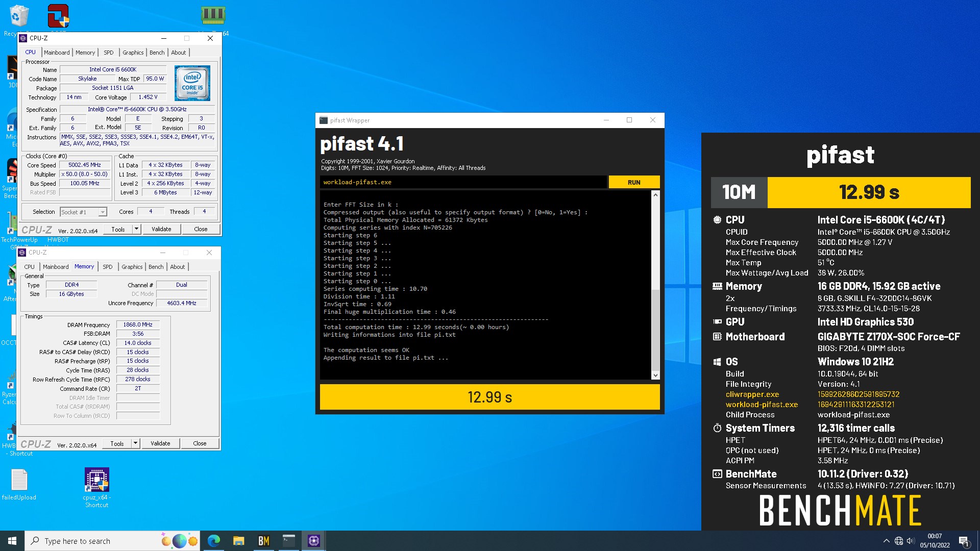Click Close button in top CPU-Z window
This screenshot has height=551, width=980.
[x=201, y=229]
